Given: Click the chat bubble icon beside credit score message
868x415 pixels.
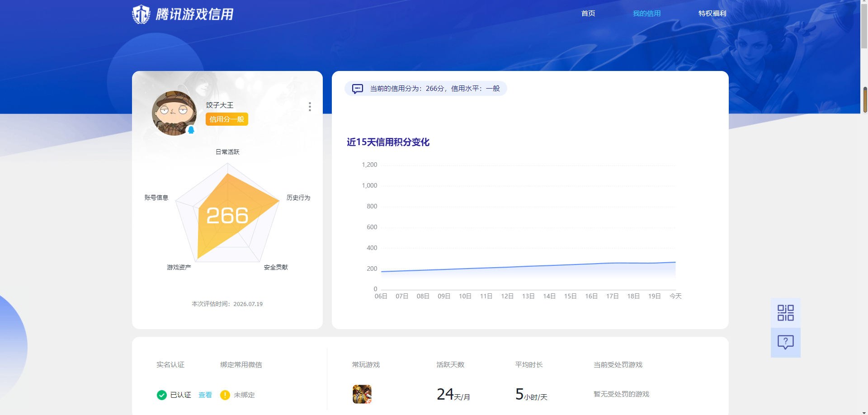Looking at the screenshot, I should 358,89.
